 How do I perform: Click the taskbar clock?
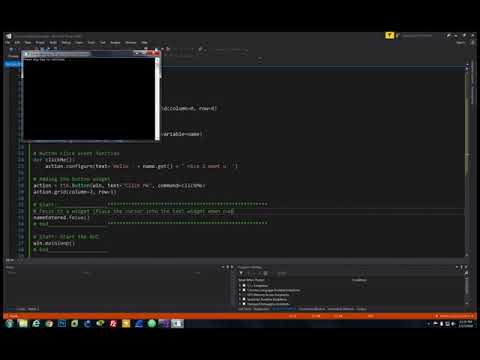point(465,324)
